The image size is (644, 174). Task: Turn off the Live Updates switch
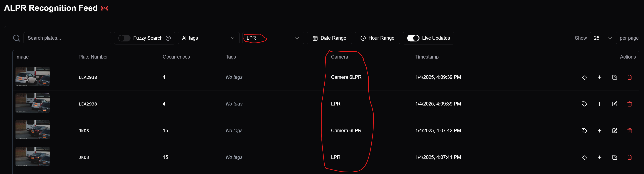413,38
